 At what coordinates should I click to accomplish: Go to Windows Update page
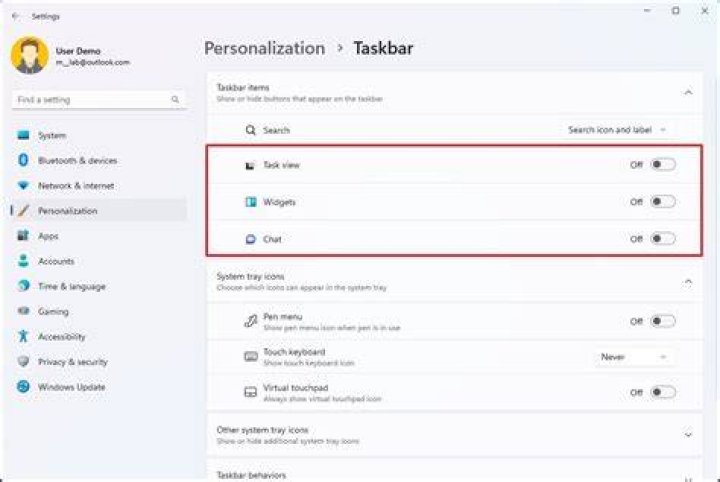pos(99,387)
